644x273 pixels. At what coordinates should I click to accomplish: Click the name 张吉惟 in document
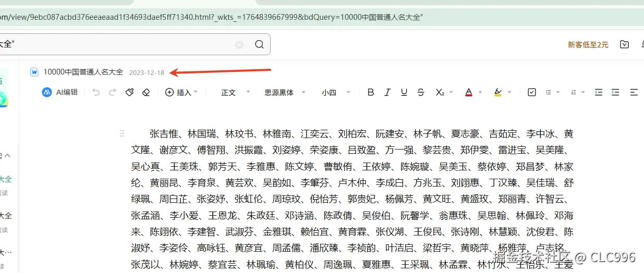(164, 134)
